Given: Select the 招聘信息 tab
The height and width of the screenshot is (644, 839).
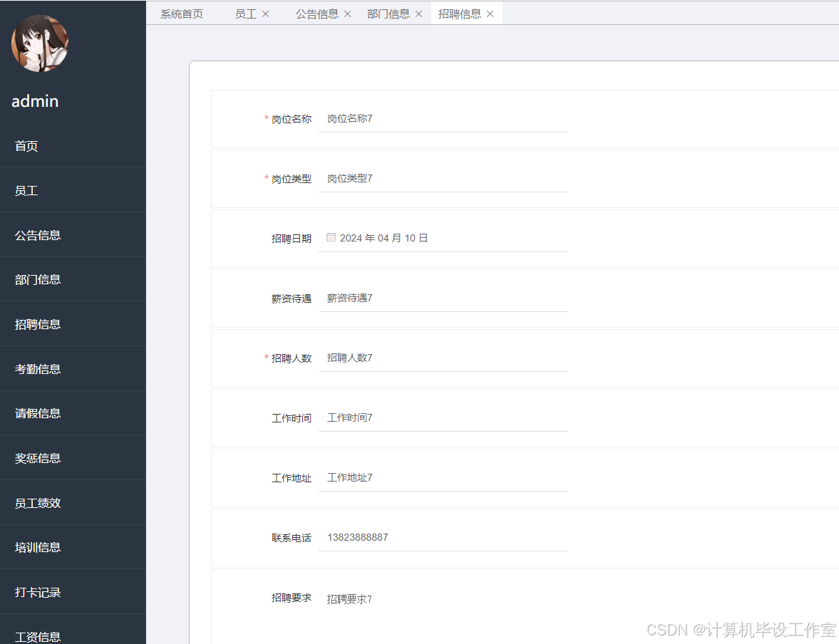Looking at the screenshot, I should (460, 14).
